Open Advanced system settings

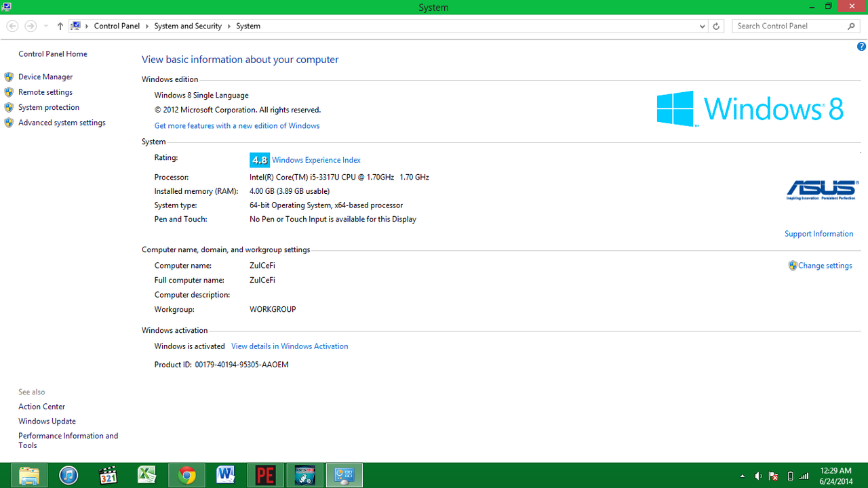pos(62,123)
